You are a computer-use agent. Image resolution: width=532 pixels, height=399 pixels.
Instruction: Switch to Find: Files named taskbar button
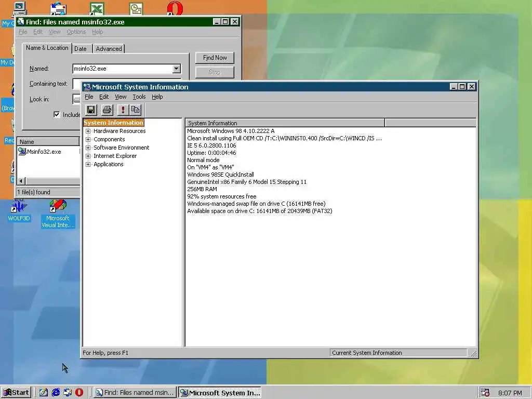point(135,393)
